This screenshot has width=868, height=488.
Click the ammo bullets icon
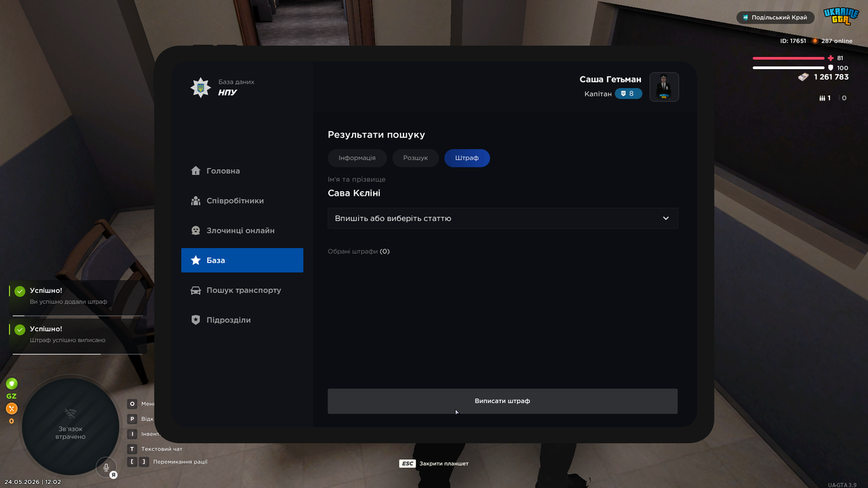(x=823, y=98)
